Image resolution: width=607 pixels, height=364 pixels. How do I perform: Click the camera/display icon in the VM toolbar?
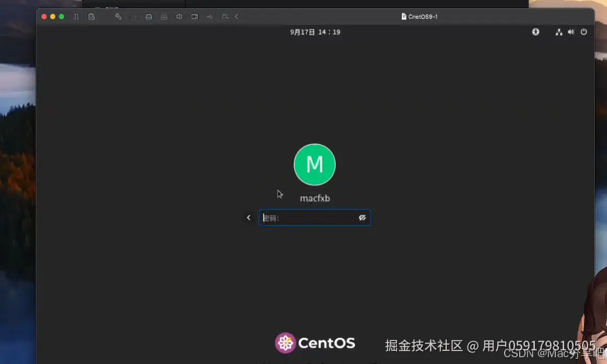[194, 16]
